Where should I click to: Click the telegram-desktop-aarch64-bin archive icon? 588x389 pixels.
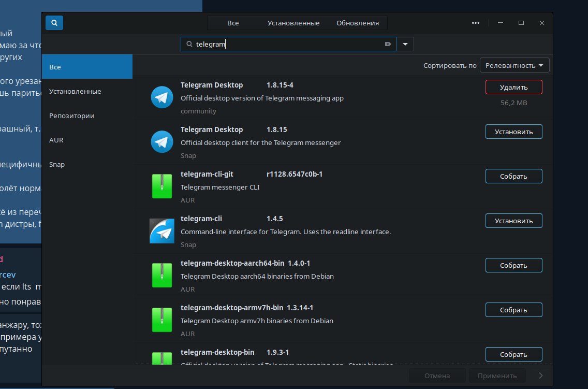162,276
